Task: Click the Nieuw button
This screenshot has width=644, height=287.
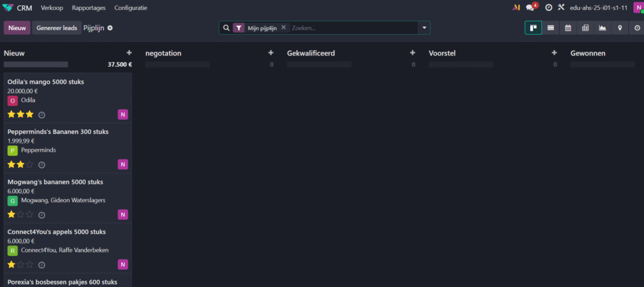Action: [x=17, y=28]
